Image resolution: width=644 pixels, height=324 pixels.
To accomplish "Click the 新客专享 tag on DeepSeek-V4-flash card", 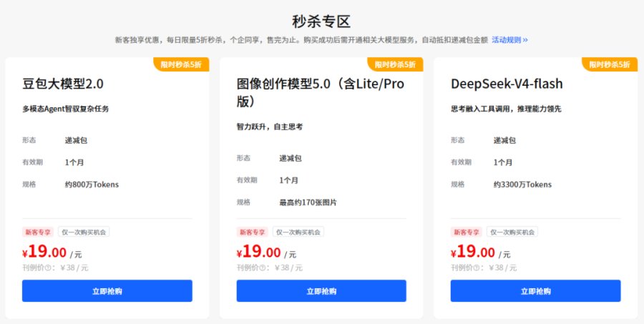I will (467, 232).
